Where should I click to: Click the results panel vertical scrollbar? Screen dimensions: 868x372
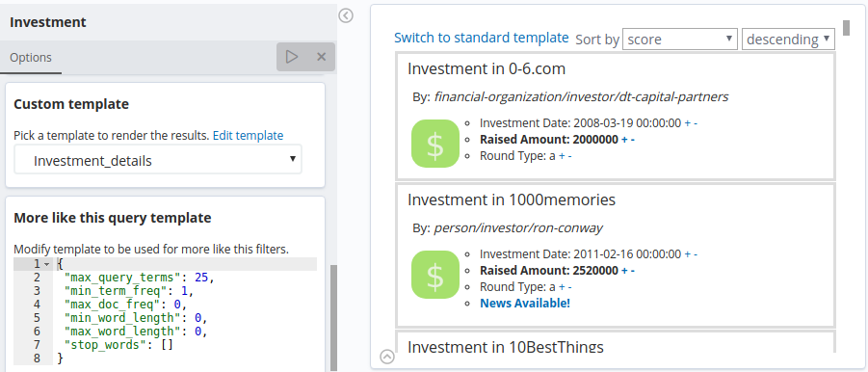846,28
